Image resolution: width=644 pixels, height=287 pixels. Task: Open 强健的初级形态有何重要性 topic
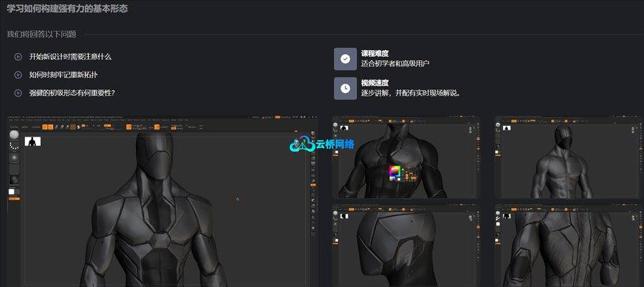72,92
